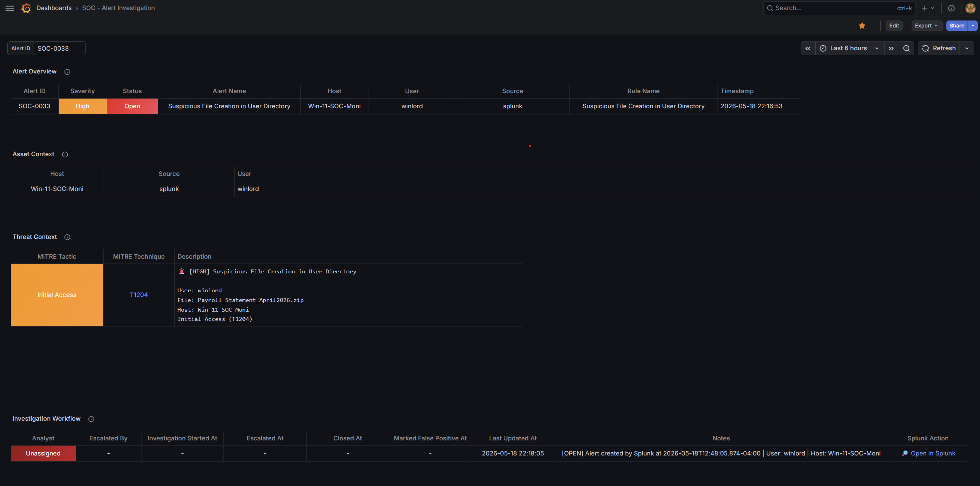The image size is (980, 486).
Task: Open SOC - Alert Investigation breadcrumb
Action: 118,8
